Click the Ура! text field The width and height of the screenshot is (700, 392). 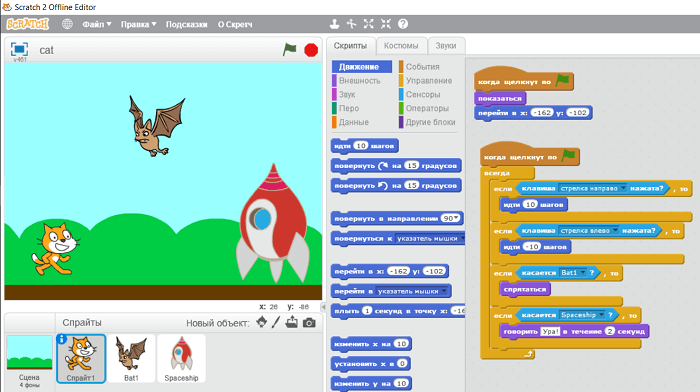click(x=550, y=331)
